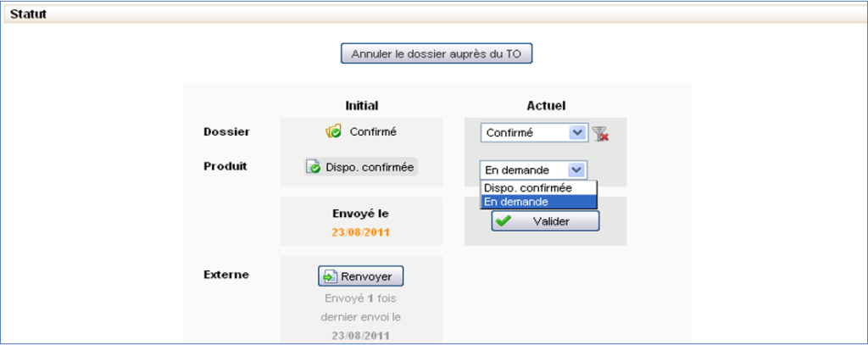Click the 'Externe' row label
The image size is (868, 345).
[224, 275]
